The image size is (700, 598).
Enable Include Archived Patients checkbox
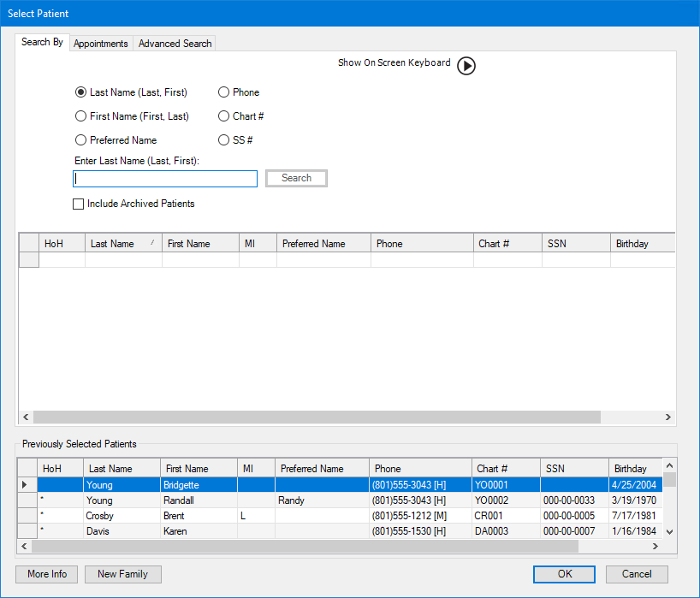(79, 204)
